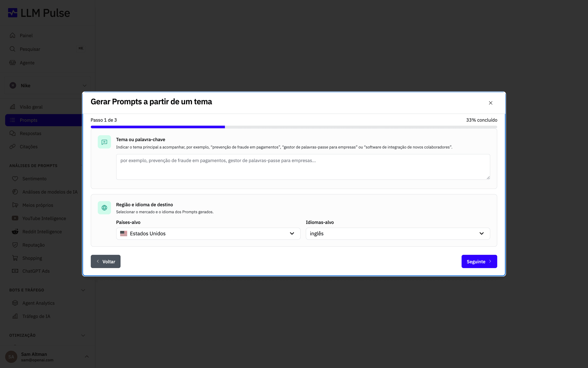The image size is (588, 368).
Task: Open Visão geral page
Action: point(31,107)
